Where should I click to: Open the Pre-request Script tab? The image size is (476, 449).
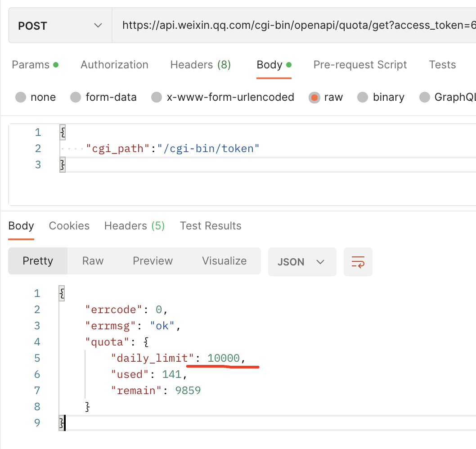[360, 65]
